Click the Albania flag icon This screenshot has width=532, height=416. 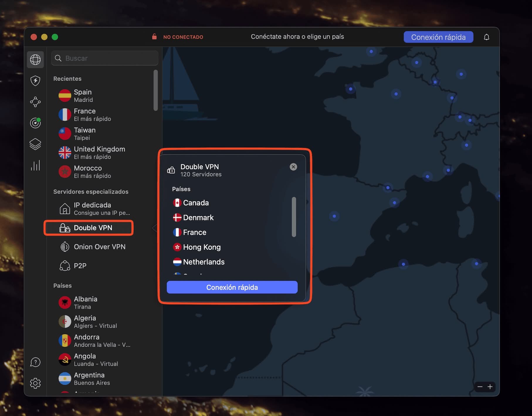65,302
